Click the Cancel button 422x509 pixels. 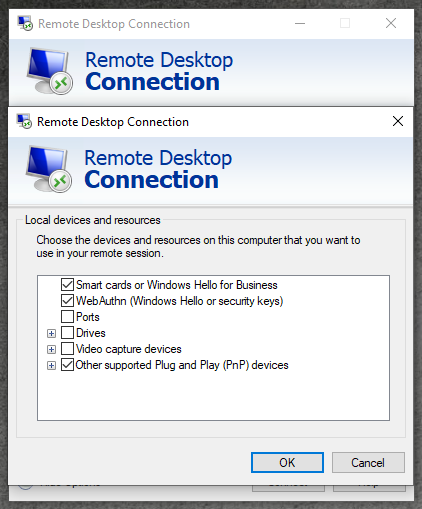(368, 462)
